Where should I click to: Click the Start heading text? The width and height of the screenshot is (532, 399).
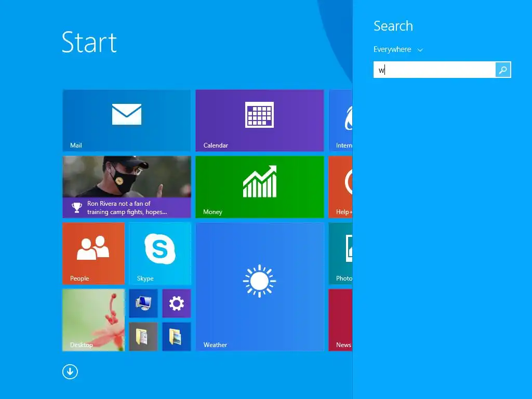pos(89,42)
